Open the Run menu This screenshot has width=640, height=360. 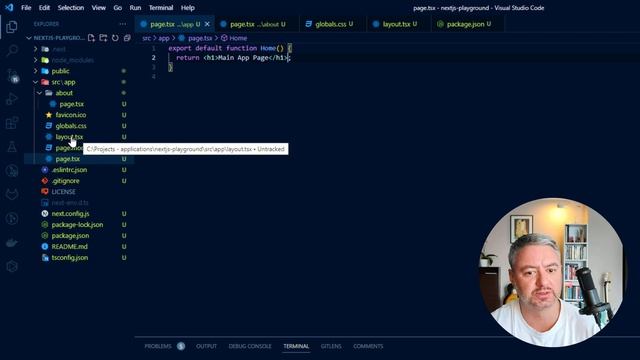135,8
